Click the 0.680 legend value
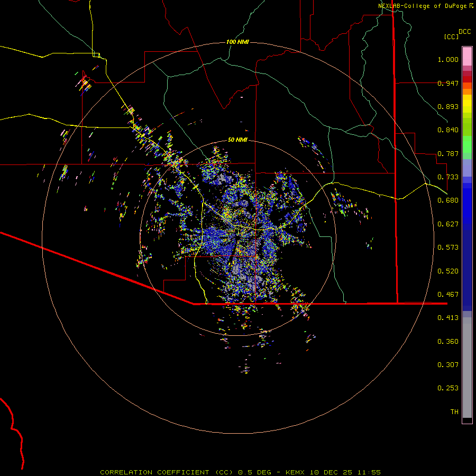This screenshot has width=476, height=476. [x=448, y=200]
